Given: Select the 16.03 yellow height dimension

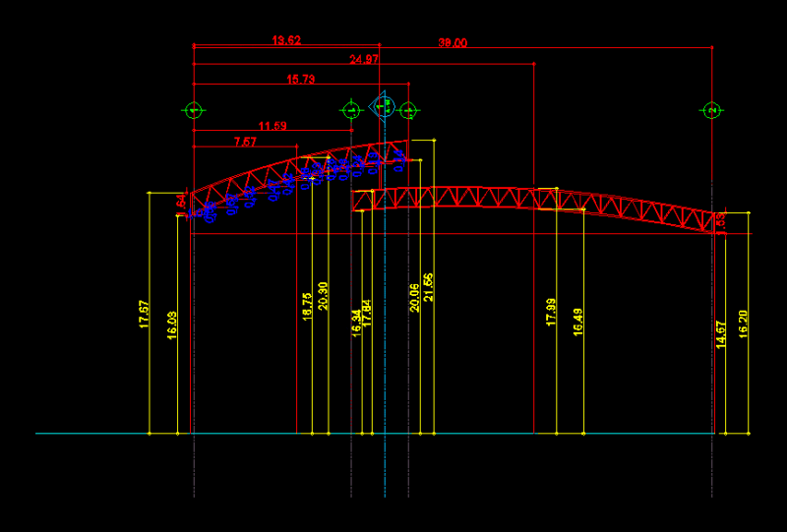Looking at the screenshot, I should coord(172,325).
